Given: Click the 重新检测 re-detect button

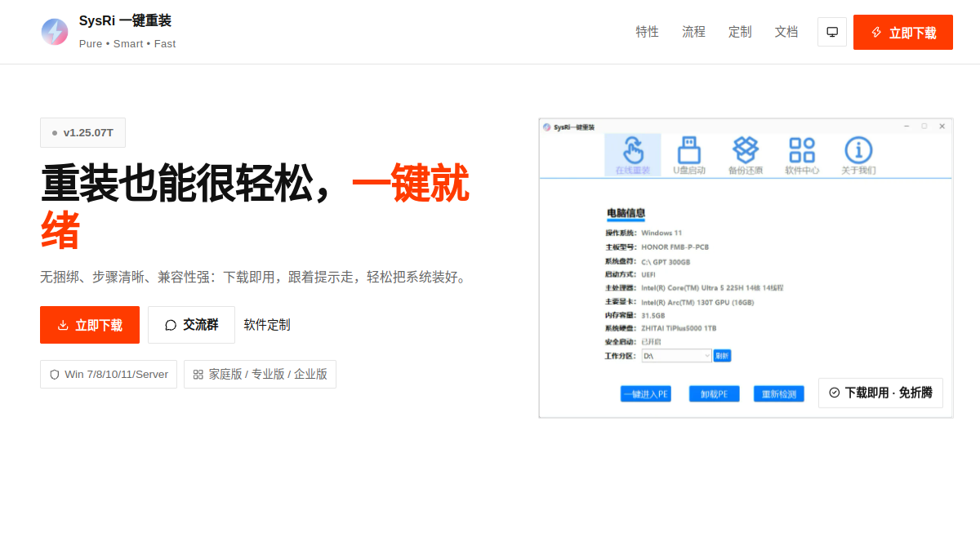Looking at the screenshot, I should pyautogui.click(x=779, y=394).
